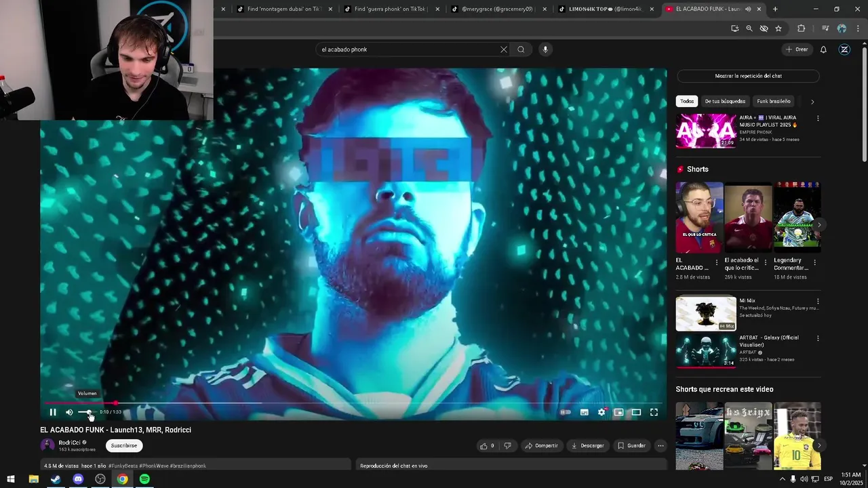Seek on the video progress bar
Image resolution: width=868 pixels, height=488 pixels.
[x=353, y=403]
